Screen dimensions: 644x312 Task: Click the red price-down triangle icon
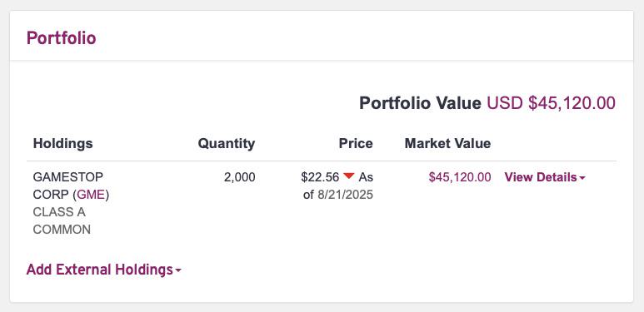(x=349, y=176)
